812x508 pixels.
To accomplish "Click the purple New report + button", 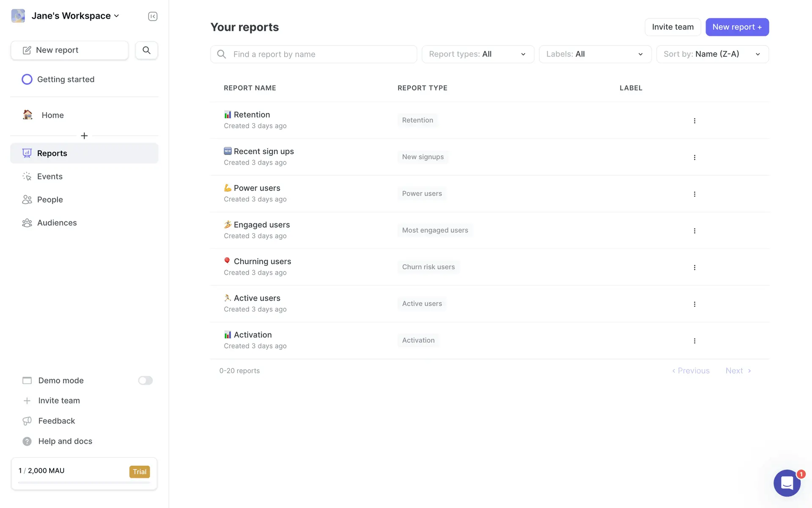I will (737, 27).
